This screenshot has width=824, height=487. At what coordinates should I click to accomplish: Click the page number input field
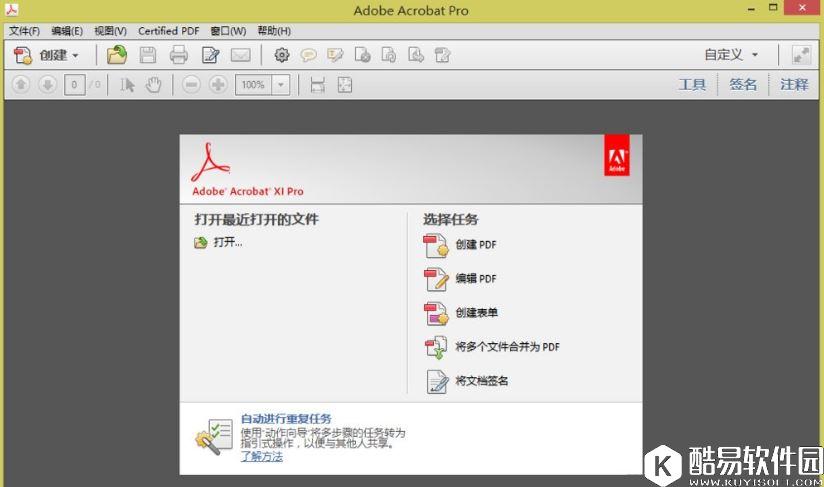pos(74,85)
